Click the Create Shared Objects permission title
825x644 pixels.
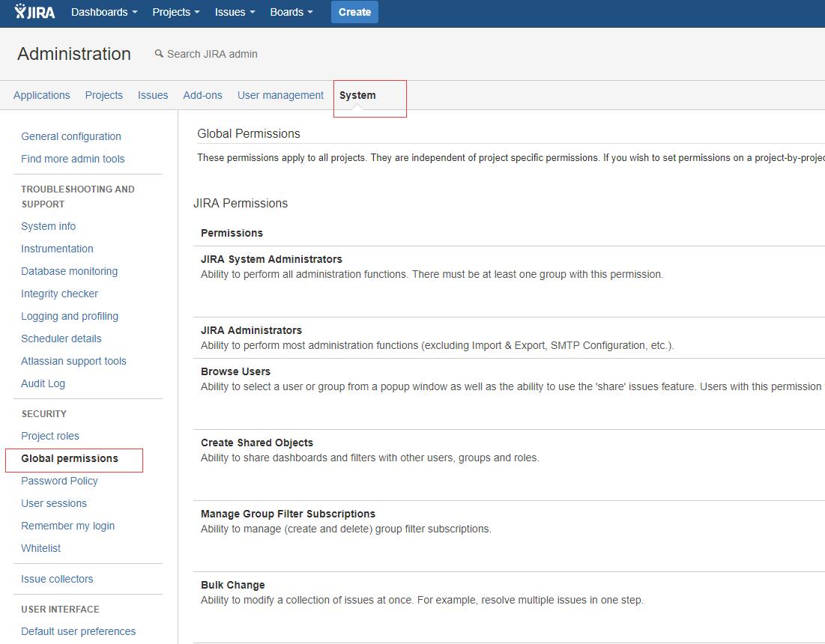coord(257,443)
